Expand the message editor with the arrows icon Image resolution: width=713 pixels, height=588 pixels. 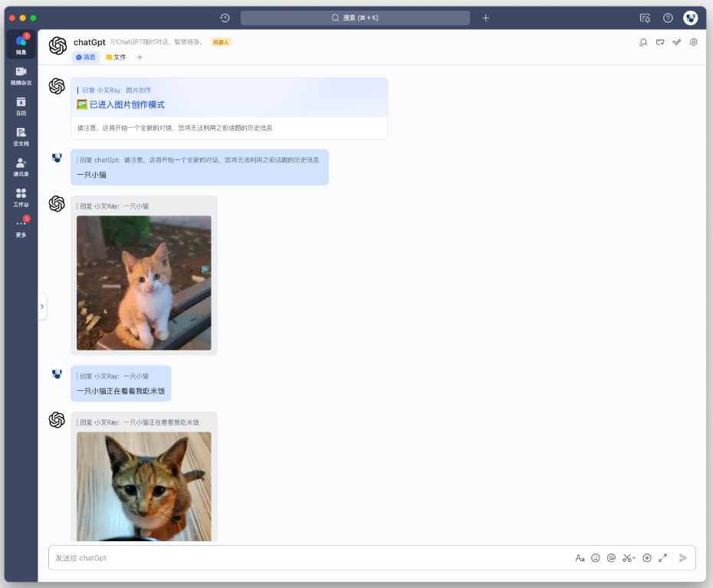662,558
